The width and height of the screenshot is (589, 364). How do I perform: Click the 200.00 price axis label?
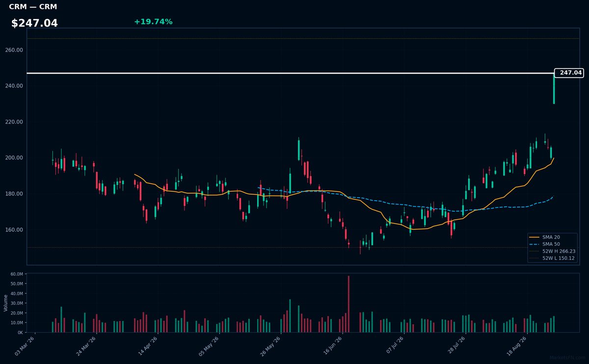pyautogui.click(x=15, y=158)
